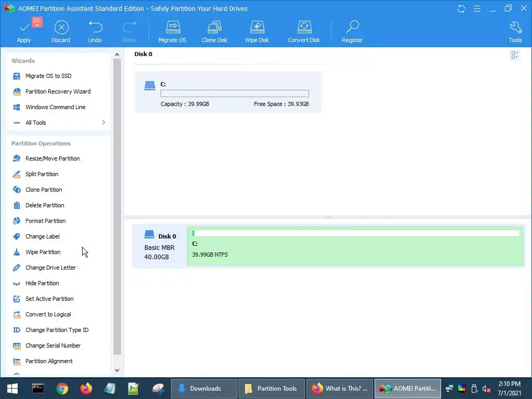
Task: Click the muted volume tray icon
Action: (x=486, y=389)
